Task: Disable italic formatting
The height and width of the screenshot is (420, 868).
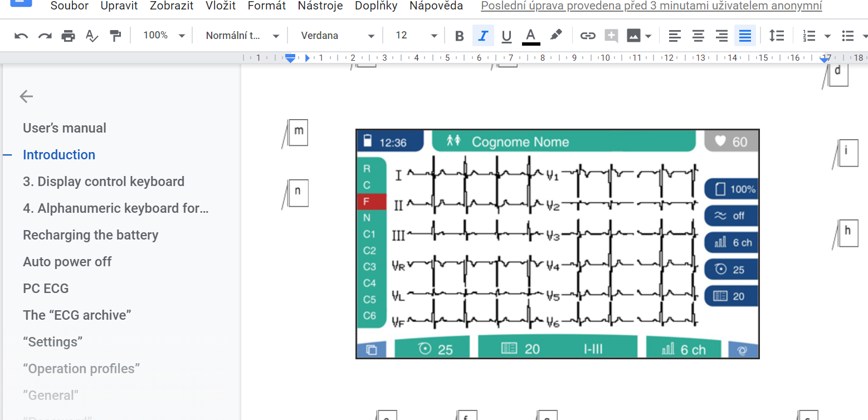Action: (x=483, y=36)
